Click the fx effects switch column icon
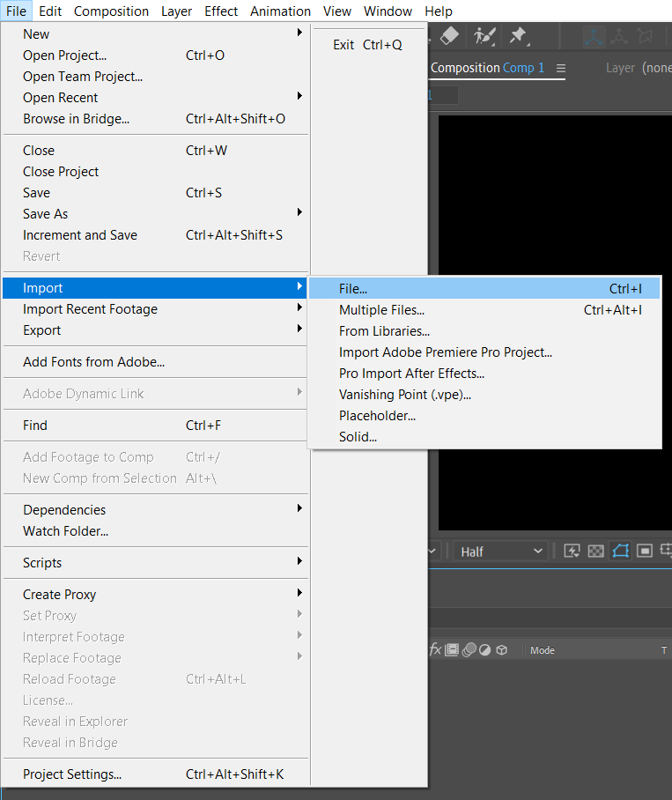This screenshot has height=800, width=672. (x=435, y=649)
